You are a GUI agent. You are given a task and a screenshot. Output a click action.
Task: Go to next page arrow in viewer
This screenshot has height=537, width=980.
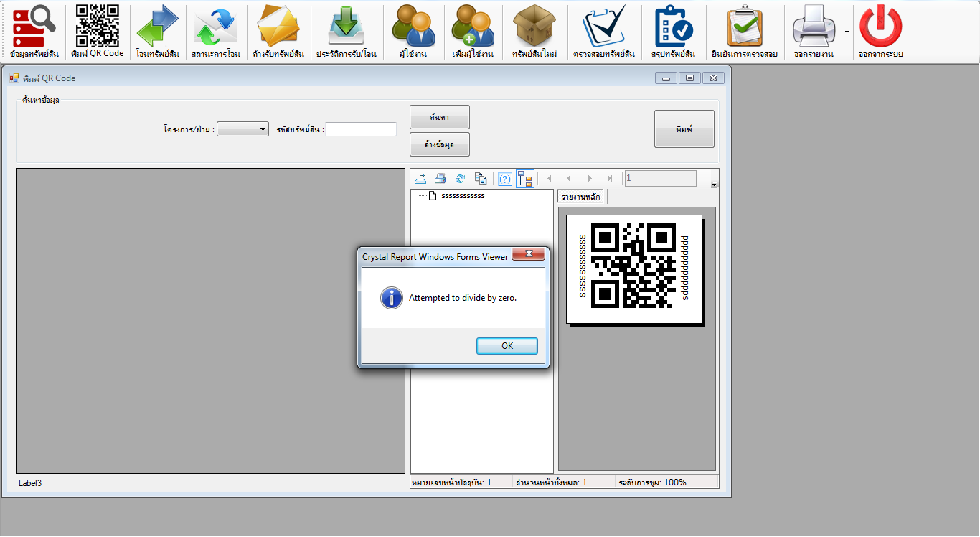(590, 179)
